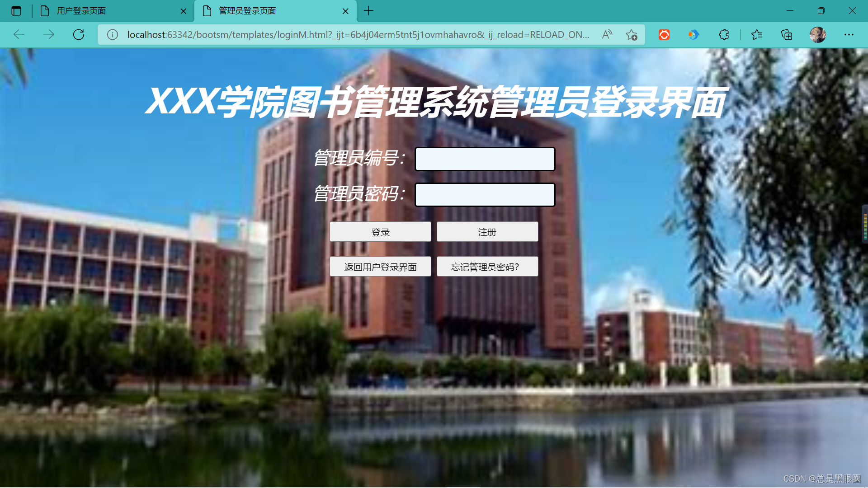Click the browser Back arrow
The image size is (868, 488).
coord(19,35)
